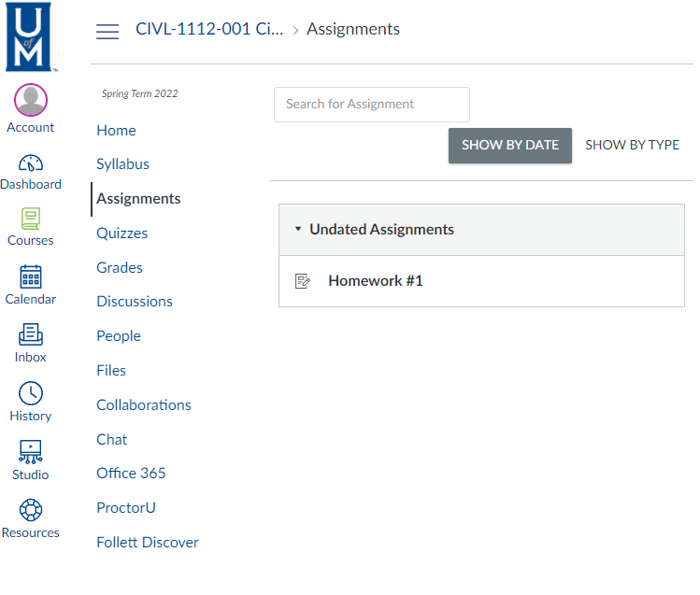The image size is (700, 595).
Task: Click the University of Memphis logo
Action: (x=32, y=37)
